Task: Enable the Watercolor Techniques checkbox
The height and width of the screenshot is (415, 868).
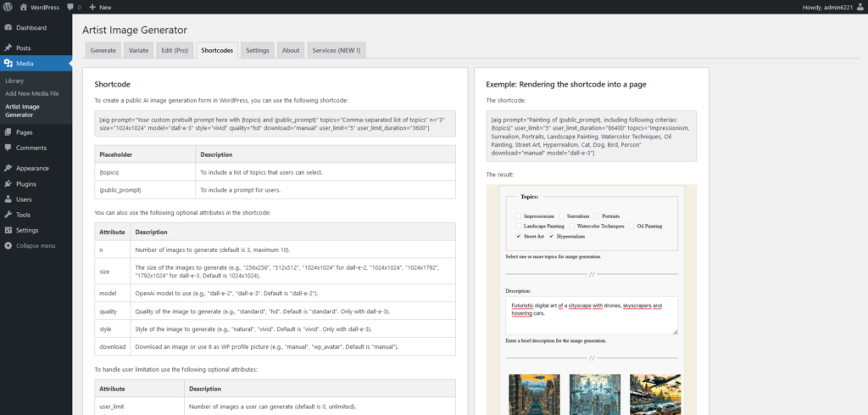Action: click(571, 226)
